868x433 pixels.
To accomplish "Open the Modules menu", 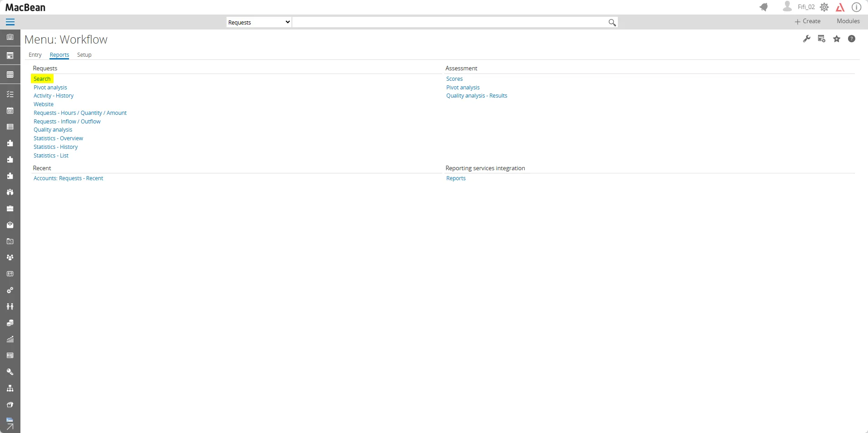I will coord(848,21).
